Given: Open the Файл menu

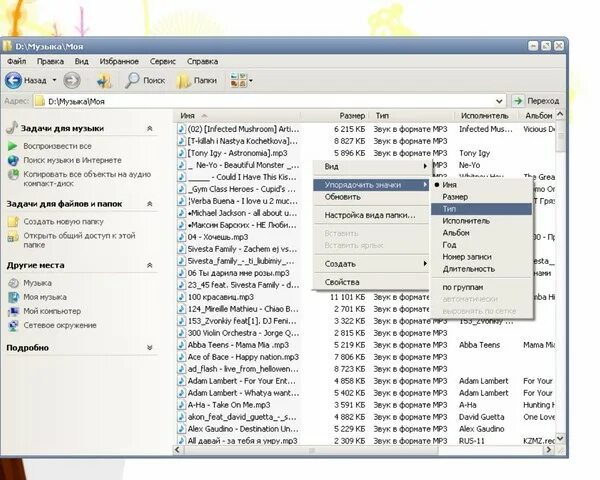Looking at the screenshot, I should click(16, 61).
